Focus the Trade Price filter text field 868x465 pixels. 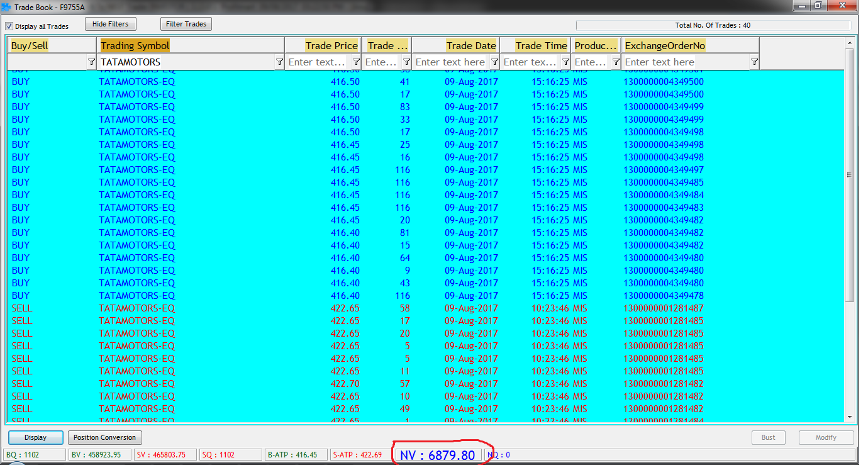tap(318, 62)
